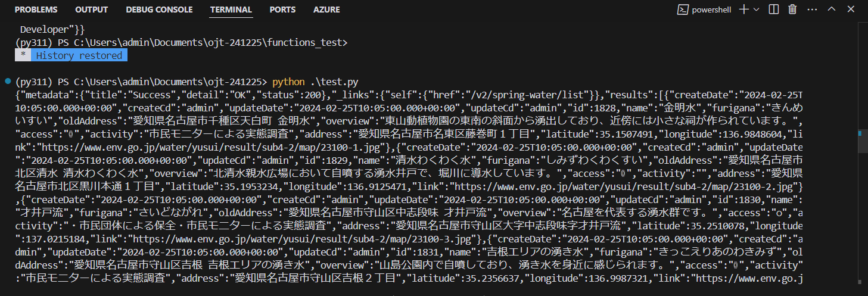868x296 pixels.
Task: Open the terminal panel more actions menu
Action: tap(812, 10)
